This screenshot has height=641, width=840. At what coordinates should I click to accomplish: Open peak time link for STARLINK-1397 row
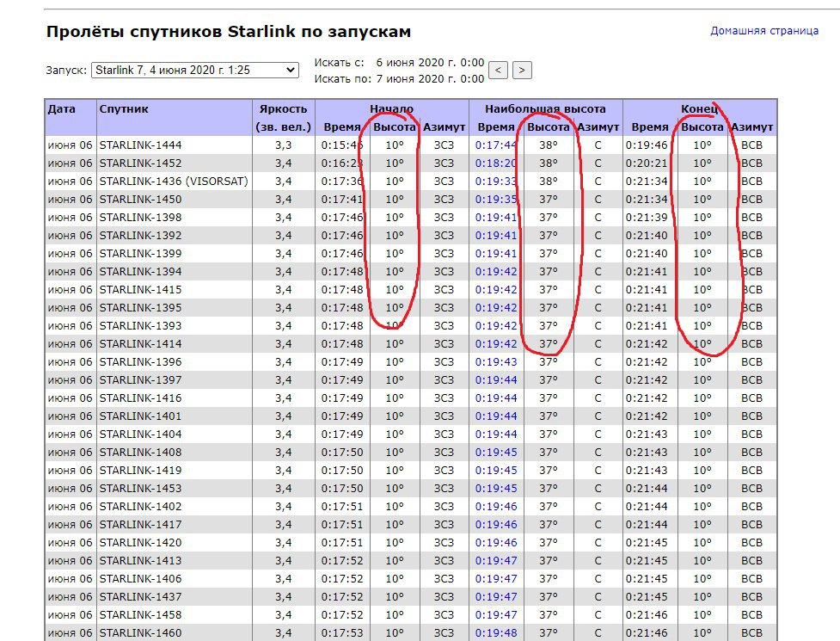(496, 380)
